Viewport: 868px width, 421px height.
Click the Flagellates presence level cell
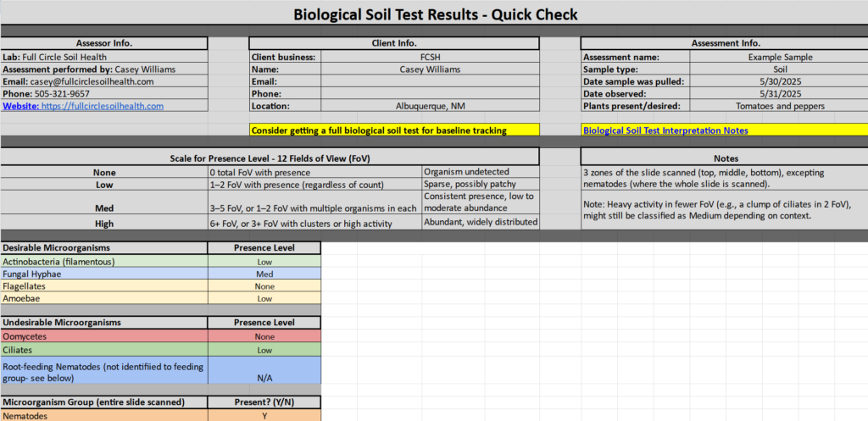pyautogui.click(x=264, y=286)
